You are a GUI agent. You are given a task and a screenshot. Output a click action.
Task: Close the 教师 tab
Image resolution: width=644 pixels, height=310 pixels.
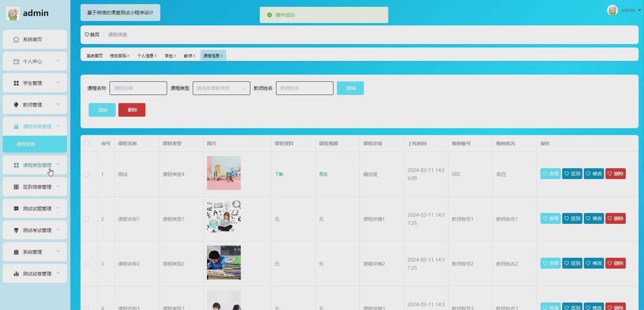click(x=194, y=56)
